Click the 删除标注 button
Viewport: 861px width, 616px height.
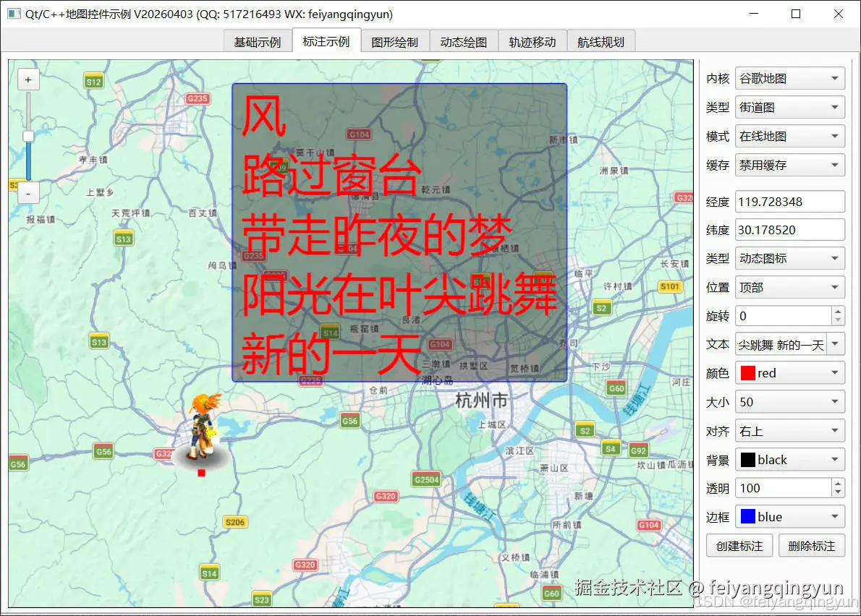812,545
